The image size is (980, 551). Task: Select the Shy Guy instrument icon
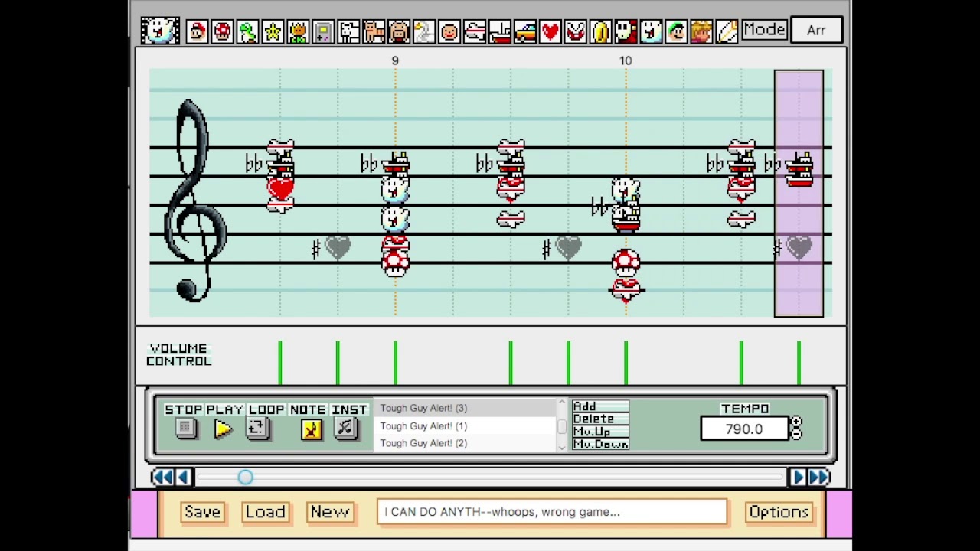626,31
